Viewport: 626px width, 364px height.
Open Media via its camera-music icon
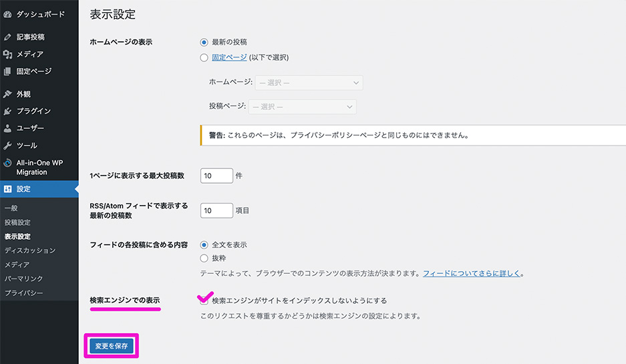[7, 54]
